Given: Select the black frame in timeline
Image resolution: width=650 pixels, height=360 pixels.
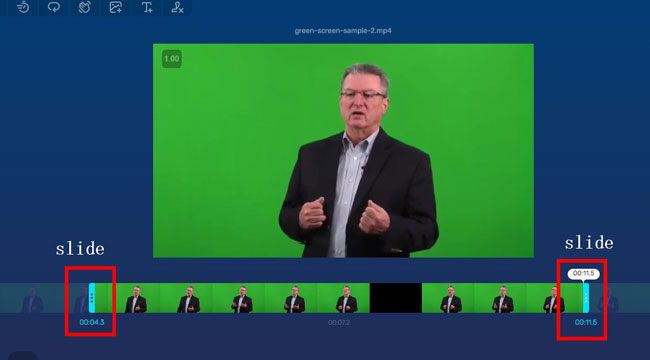Looking at the screenshot, I should [x=396, y=298].
